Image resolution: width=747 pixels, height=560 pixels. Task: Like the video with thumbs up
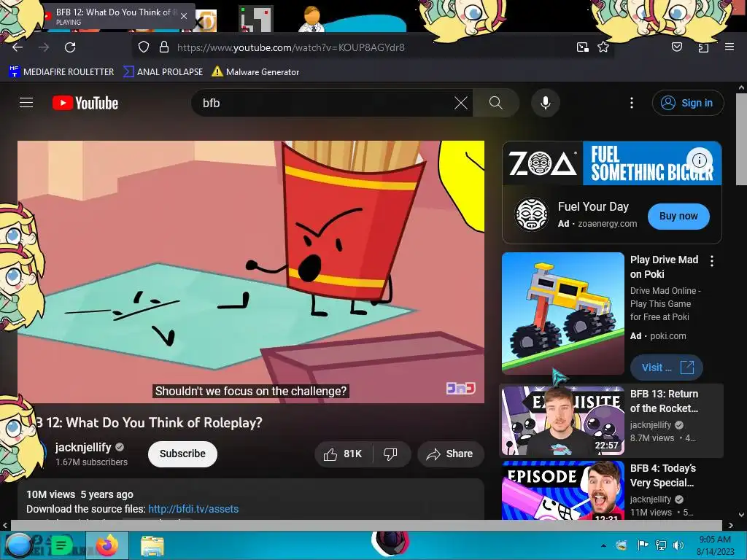tap(343, 454)
